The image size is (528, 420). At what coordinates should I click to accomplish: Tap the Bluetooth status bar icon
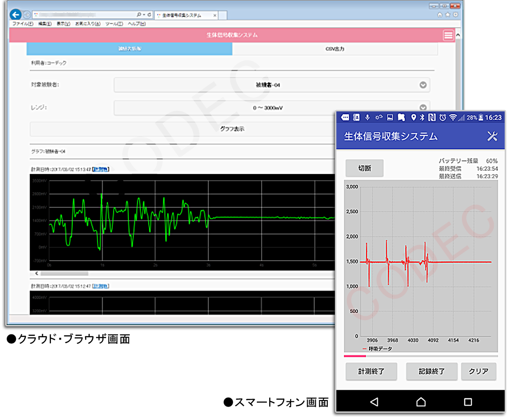[422, 117]
